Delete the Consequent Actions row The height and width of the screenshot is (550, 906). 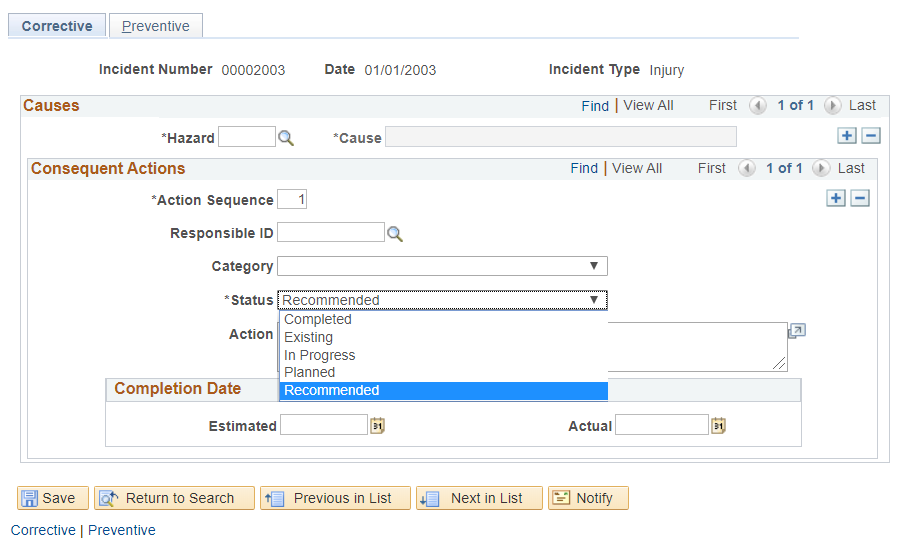pyautogui.click(x=860, y=198)
